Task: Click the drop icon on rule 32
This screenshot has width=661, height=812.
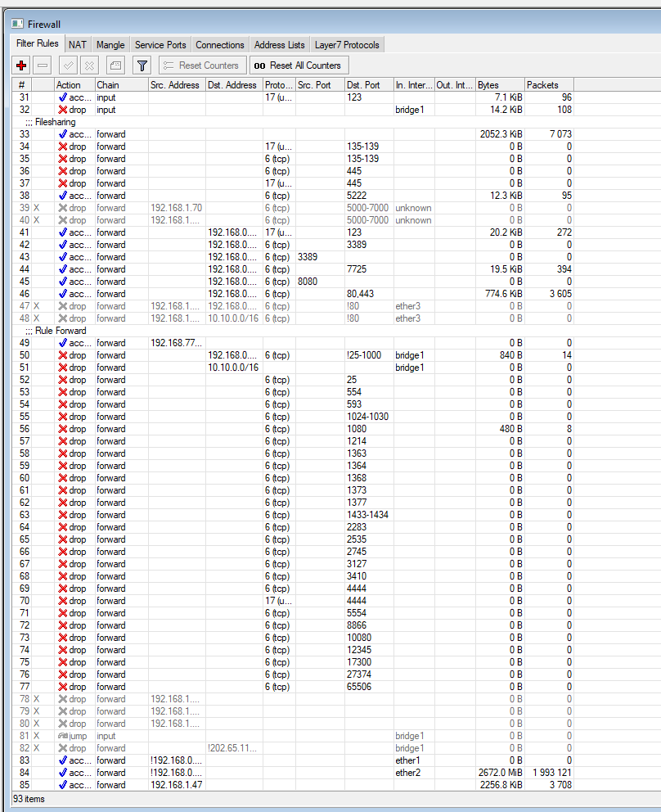Action: pyautogui.click(x=62, y=110)
